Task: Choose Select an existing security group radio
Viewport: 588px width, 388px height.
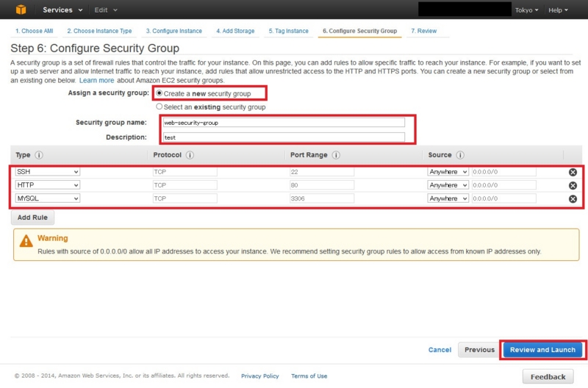Action: 159,107
